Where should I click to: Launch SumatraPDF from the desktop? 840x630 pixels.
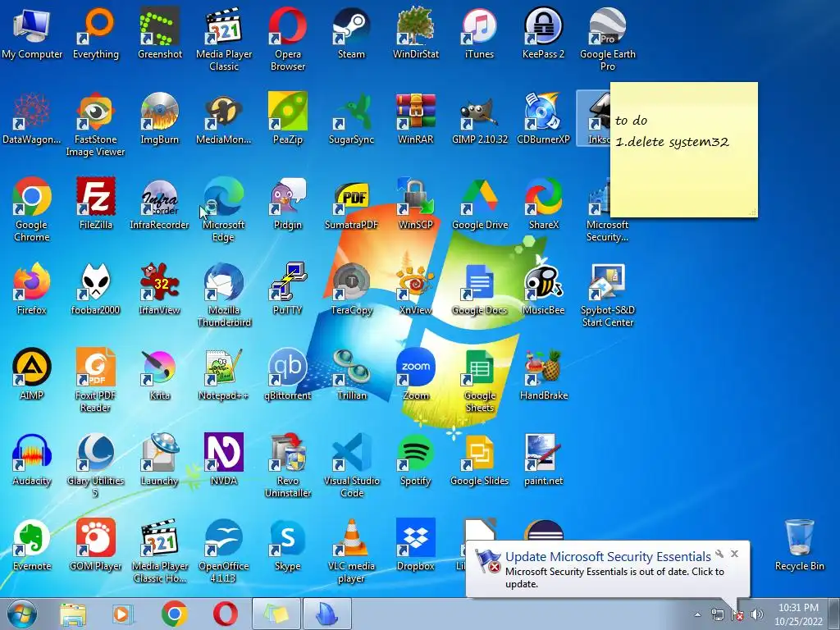[351, 203]
